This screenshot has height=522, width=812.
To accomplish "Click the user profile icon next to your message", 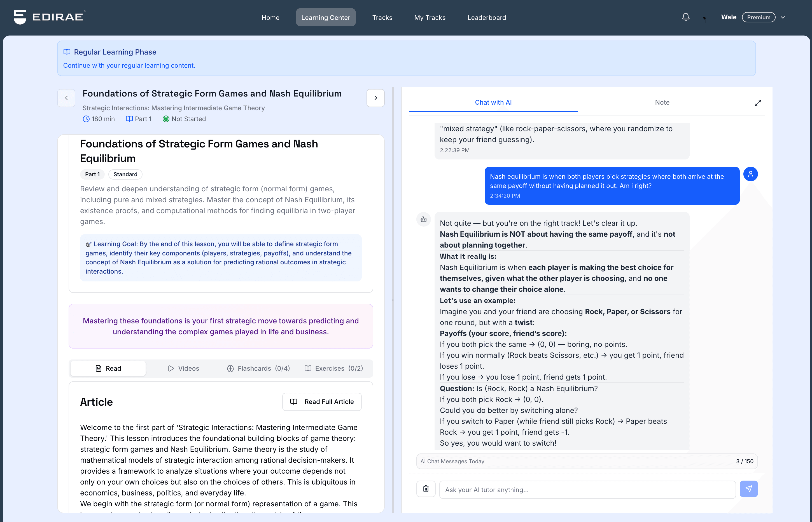I will tap(751, 174).
